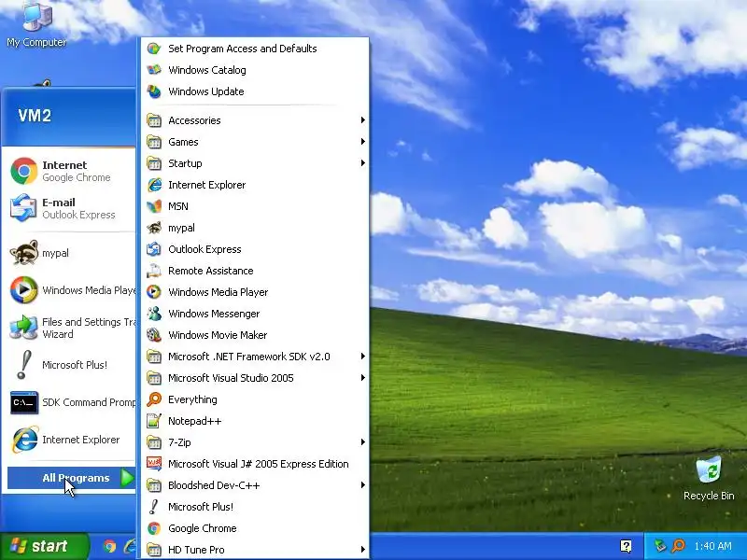Click the green All Programs arrow

[x=127, y=478]
